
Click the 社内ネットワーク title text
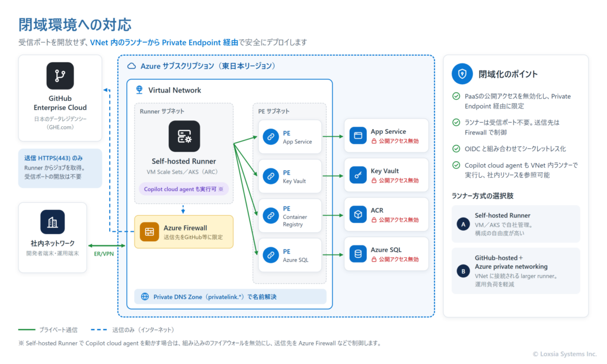(x=53, y=243)
